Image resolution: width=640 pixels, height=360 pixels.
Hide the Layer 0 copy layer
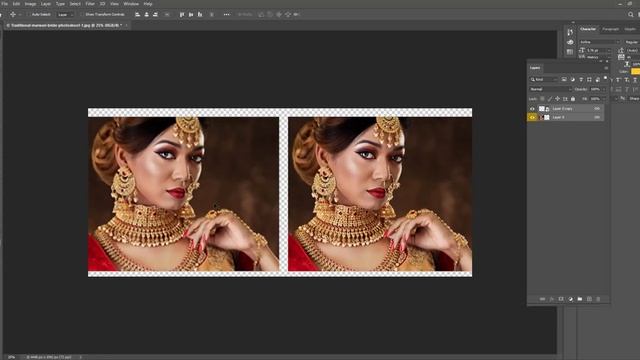click(x=532, y=109)
